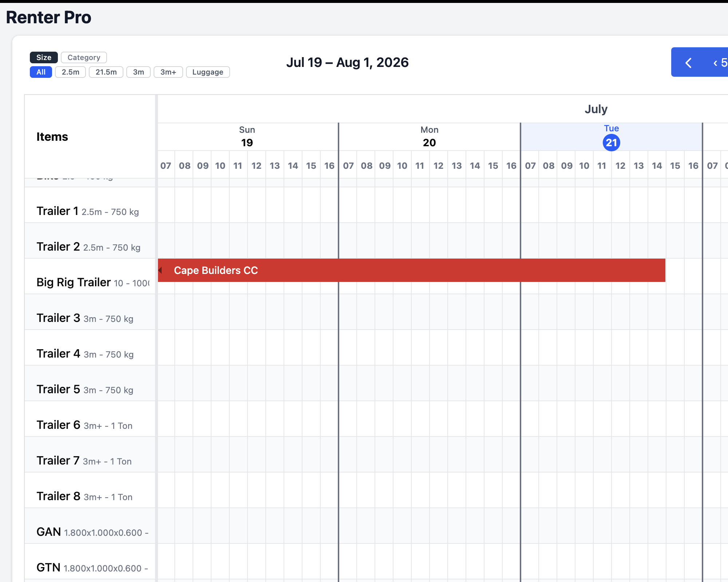Screen dimensions: 728x582
Task: Click the 07 hour header under Sun 19
Action: (x=166, y=166)
